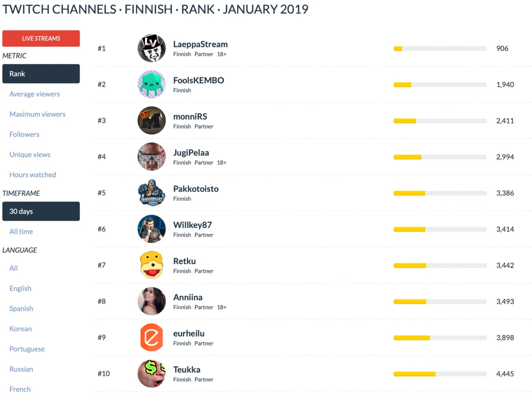Click eurheilu's orange logo icon

[x=151, y=337]
